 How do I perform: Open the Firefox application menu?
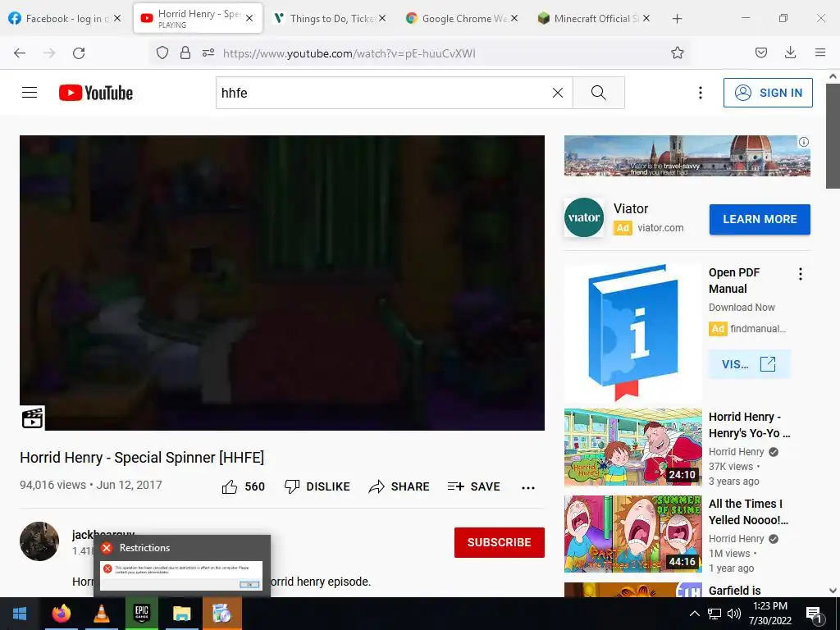click(820, 52)
